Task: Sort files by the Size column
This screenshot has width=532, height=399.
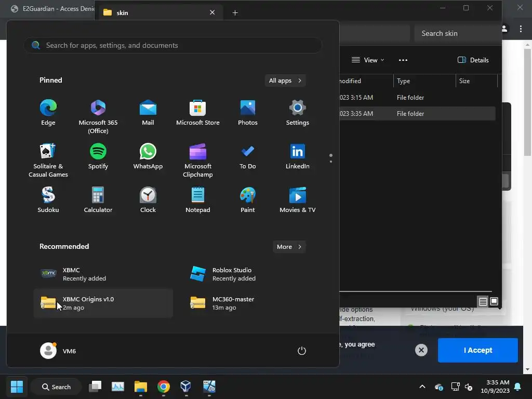Action: tap(476, 81)
